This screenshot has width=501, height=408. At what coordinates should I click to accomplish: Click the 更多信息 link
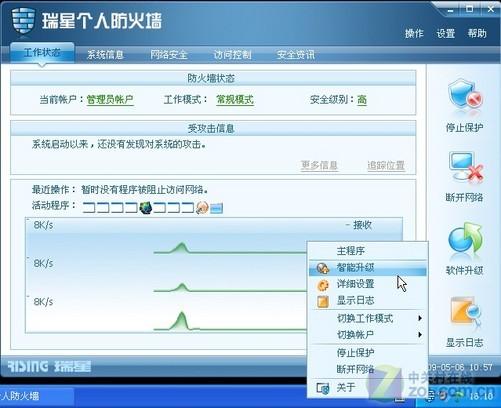coord(319,165)
